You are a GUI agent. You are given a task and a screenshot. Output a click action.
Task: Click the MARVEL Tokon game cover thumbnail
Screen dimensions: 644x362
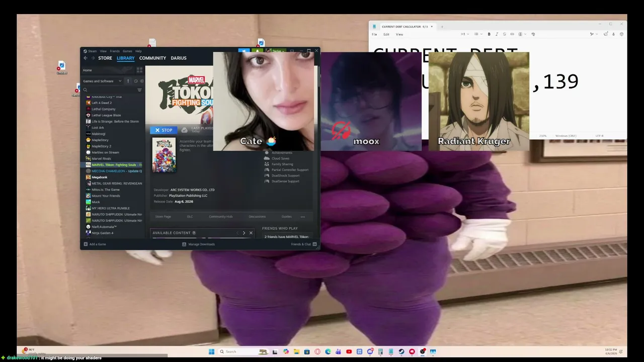tap(164, 155)
